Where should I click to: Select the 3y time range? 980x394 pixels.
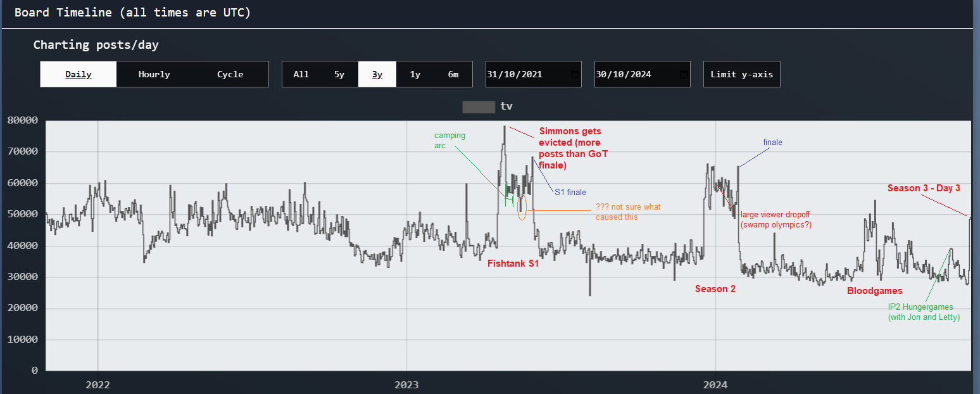pyautogui.click(x=377, y=74)
